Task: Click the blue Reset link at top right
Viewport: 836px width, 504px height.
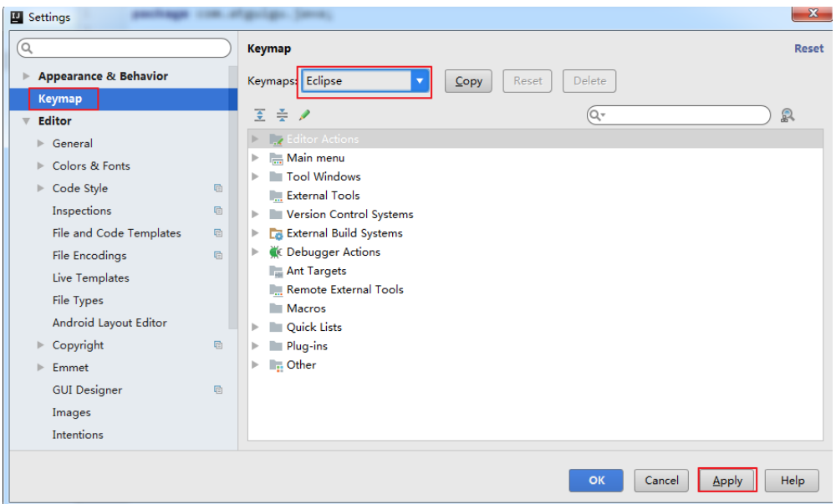Action: pos(808,48)
